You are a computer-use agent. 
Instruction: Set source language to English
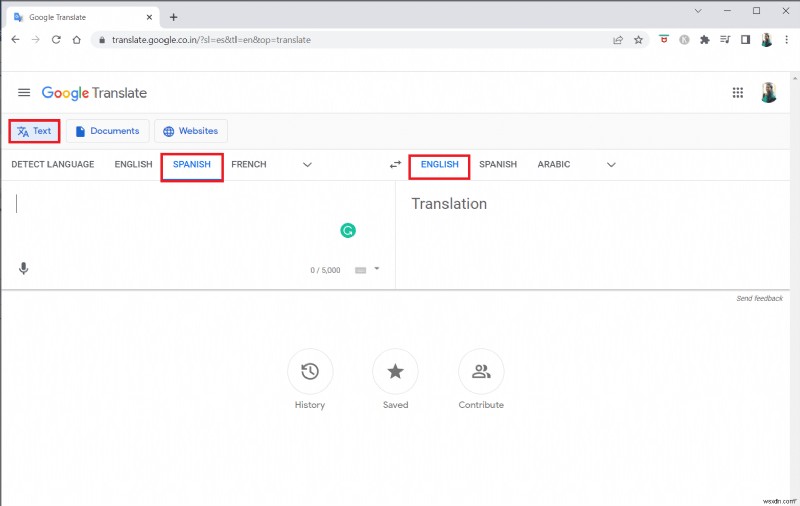tap(134, 164)
